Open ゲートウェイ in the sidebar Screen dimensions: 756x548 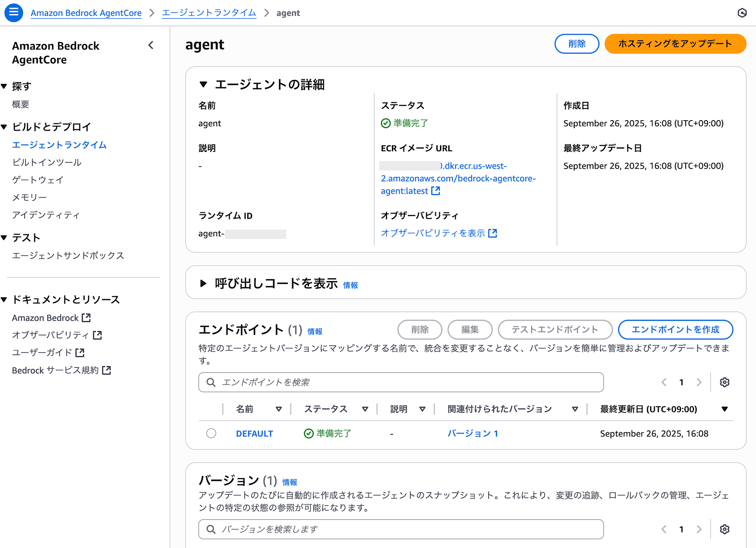[x=38, y=180]
